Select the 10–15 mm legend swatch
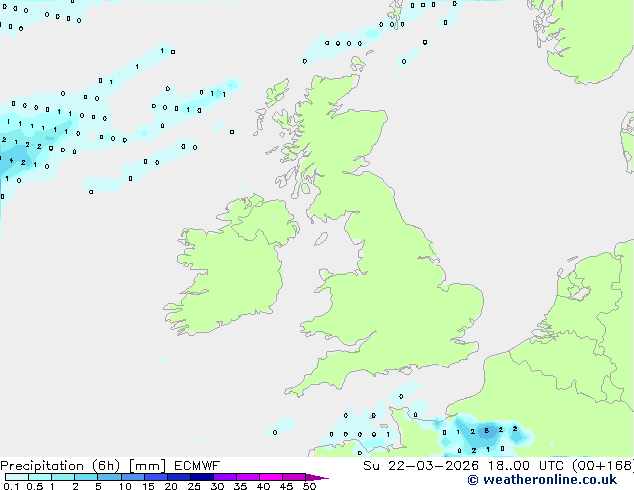 coord(133,477)
